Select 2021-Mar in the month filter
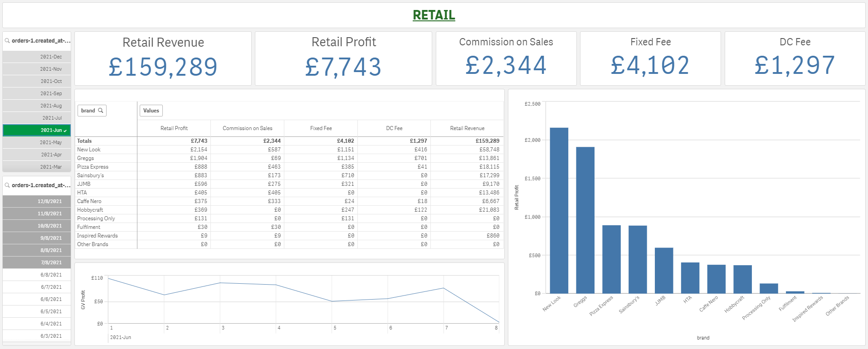The height and width of the screenshot is (349, 868). pyautogui.click(x=37, y=167)
